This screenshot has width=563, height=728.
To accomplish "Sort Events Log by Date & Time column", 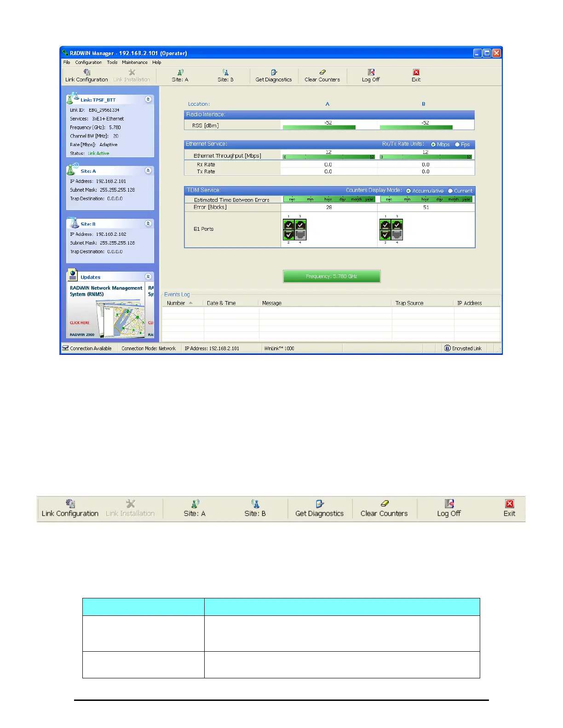I will click(x=231, y=303).
